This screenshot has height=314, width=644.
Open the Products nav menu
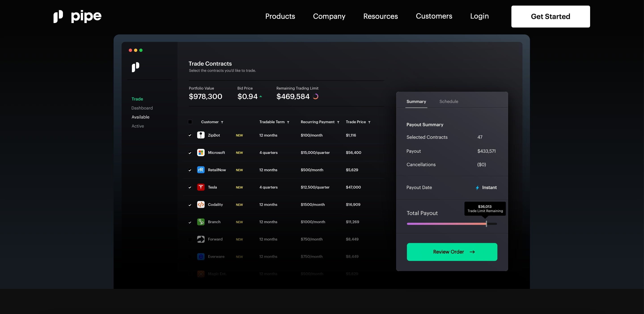[x=280, y=16]
